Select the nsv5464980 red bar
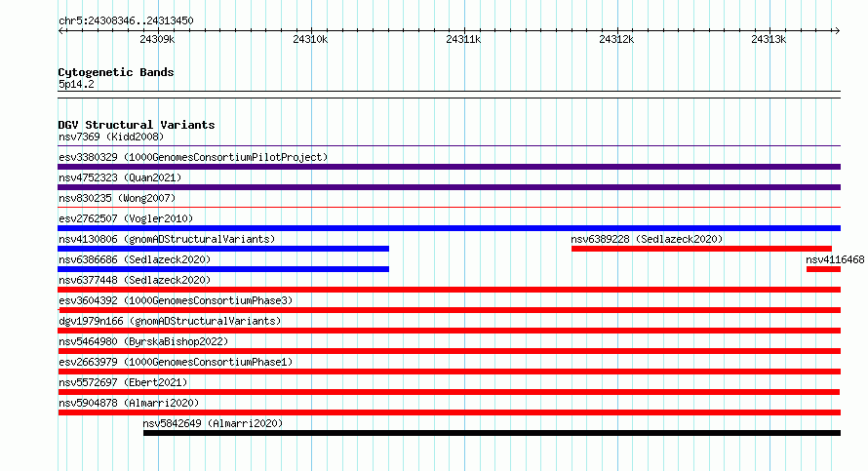 coord(449,351)
